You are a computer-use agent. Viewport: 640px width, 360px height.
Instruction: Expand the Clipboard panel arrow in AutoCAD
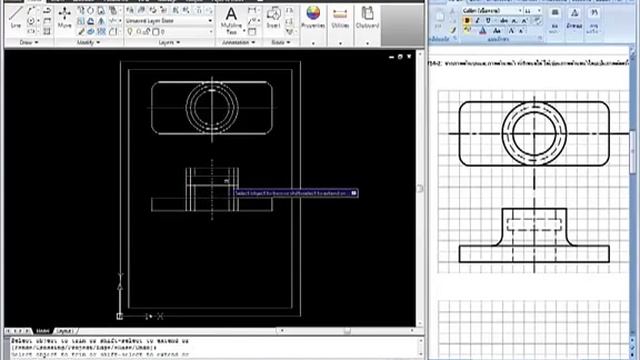(x=367, y=43)
